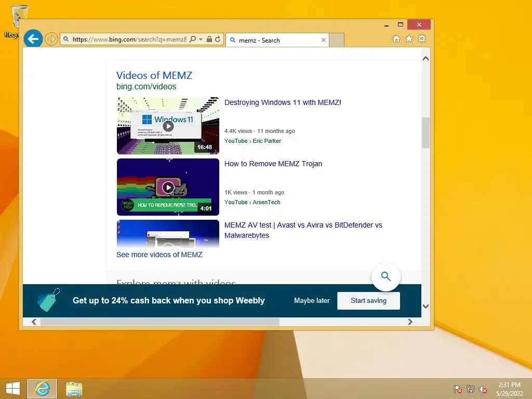Viewport: 532px width, 399px height.
Task: Open 'How to Remove MEMZ Trojan' link
Action: coord(273,164)
